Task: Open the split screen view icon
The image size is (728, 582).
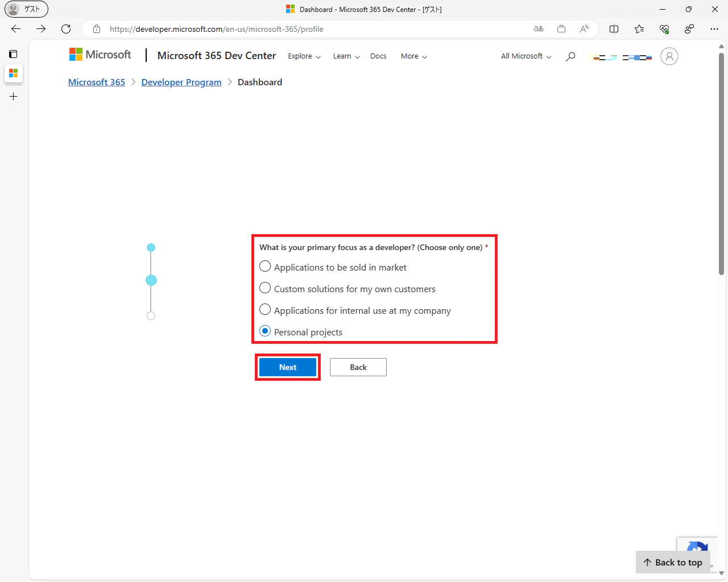Action: (614, 29)
